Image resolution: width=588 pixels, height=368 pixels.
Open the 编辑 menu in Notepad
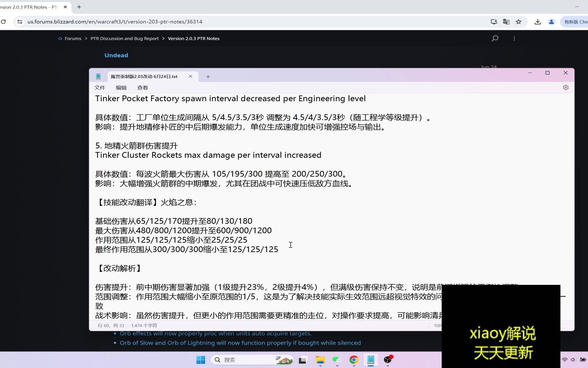(121, 88)
